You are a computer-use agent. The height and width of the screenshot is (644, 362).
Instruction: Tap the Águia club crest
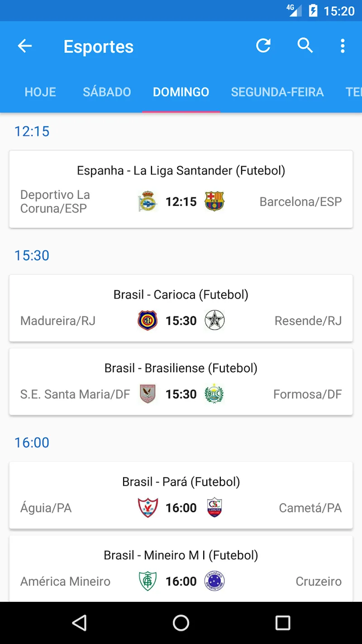coord(148,508)
